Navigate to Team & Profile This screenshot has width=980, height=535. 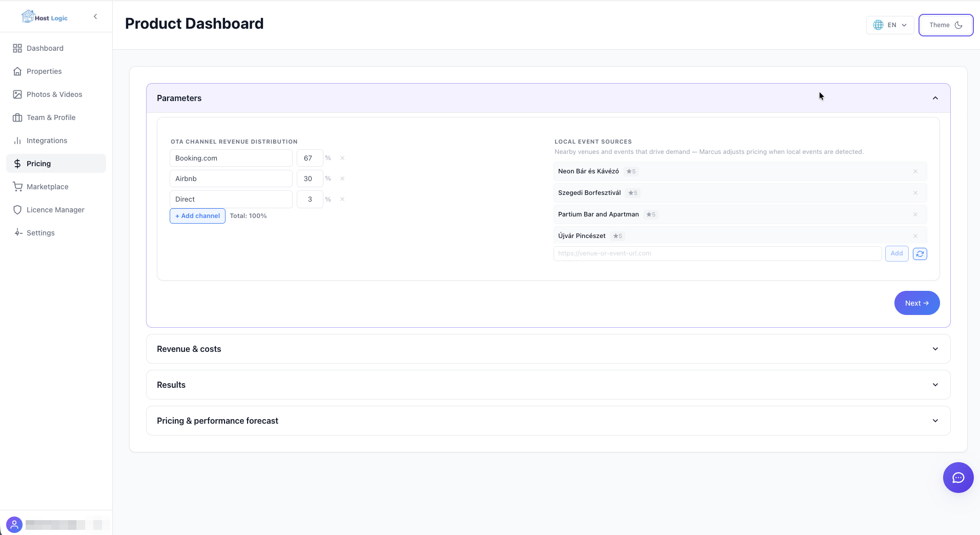[x=56, y=117]
